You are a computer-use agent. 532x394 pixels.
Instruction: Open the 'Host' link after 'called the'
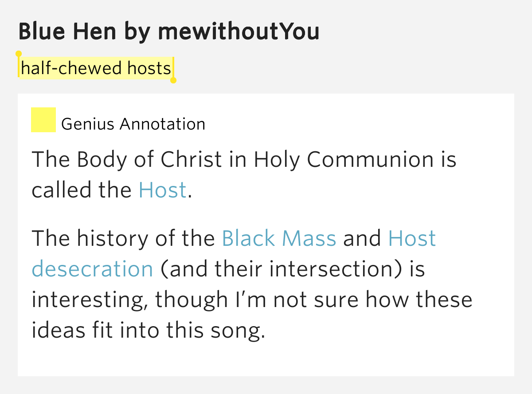[x=162, y=190]
